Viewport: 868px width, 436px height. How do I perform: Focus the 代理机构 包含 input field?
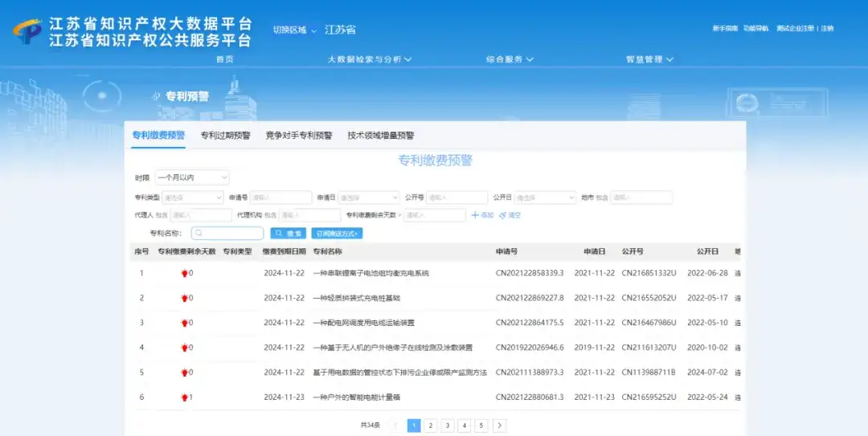point(310,215)
